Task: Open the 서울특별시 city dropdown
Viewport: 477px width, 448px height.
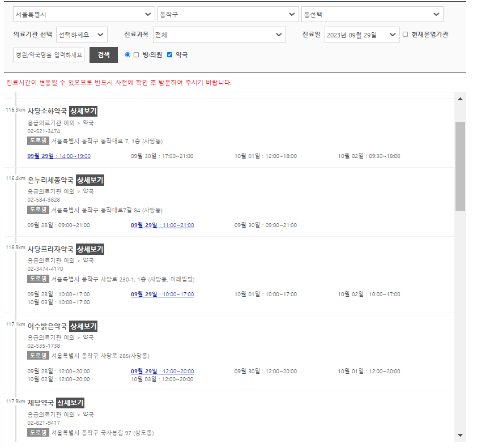Action: 84,14
